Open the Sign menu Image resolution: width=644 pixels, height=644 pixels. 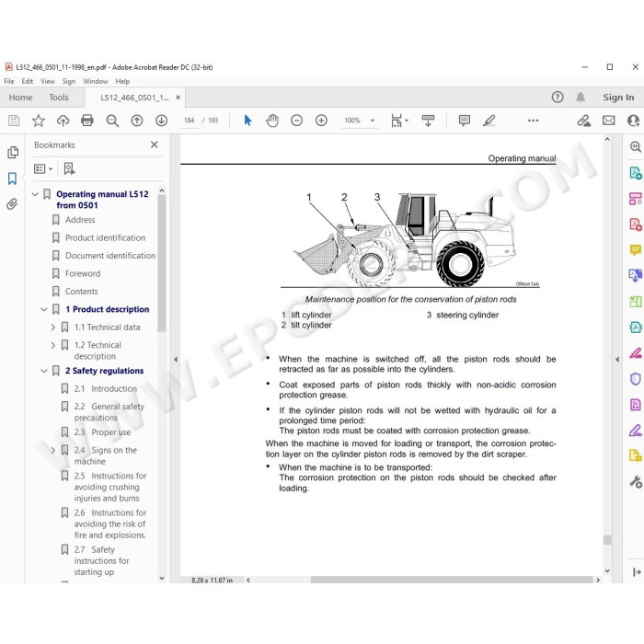click(x=69, y=81)
